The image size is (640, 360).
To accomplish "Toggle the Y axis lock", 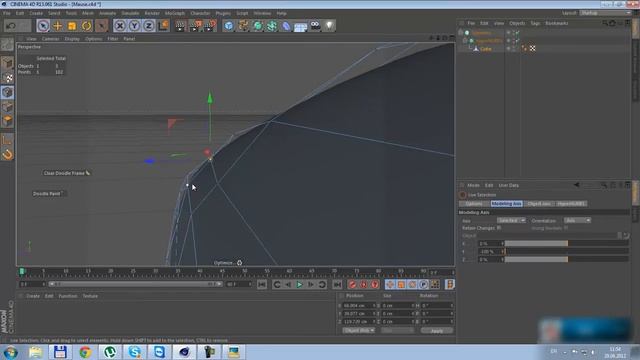I will [134, 26].
